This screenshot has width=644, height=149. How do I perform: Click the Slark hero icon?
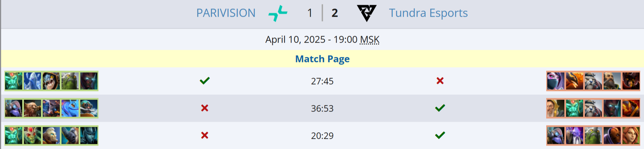coord(51,81)
